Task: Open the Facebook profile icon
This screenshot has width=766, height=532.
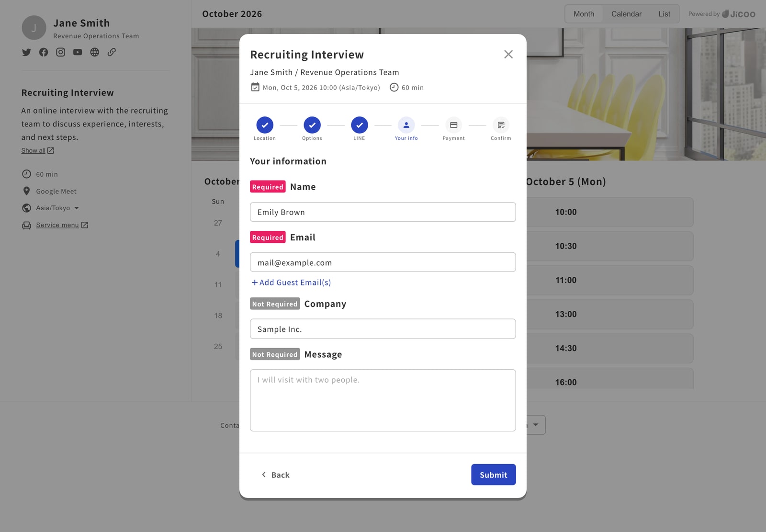Action: pos(44,52)
